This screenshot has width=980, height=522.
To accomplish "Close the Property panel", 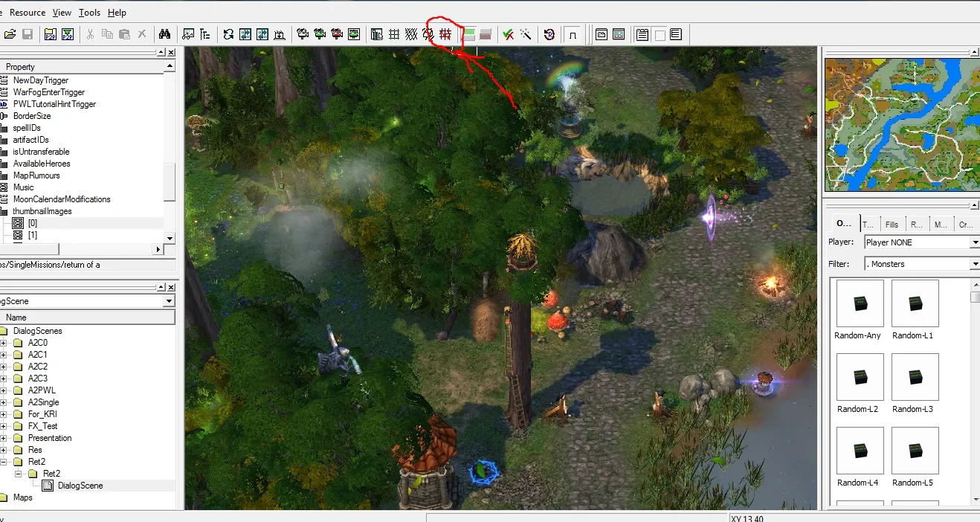I will [x=171, y=52].
